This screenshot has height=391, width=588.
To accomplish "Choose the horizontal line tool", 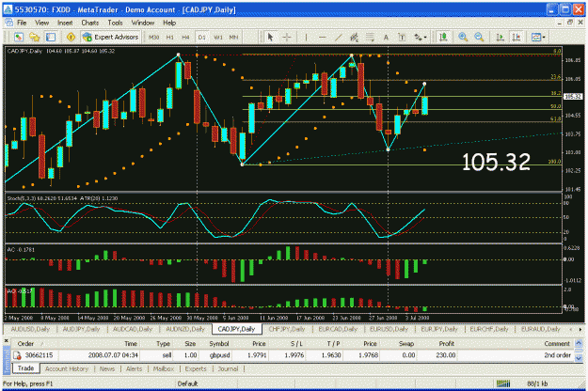I will [322, 37].
